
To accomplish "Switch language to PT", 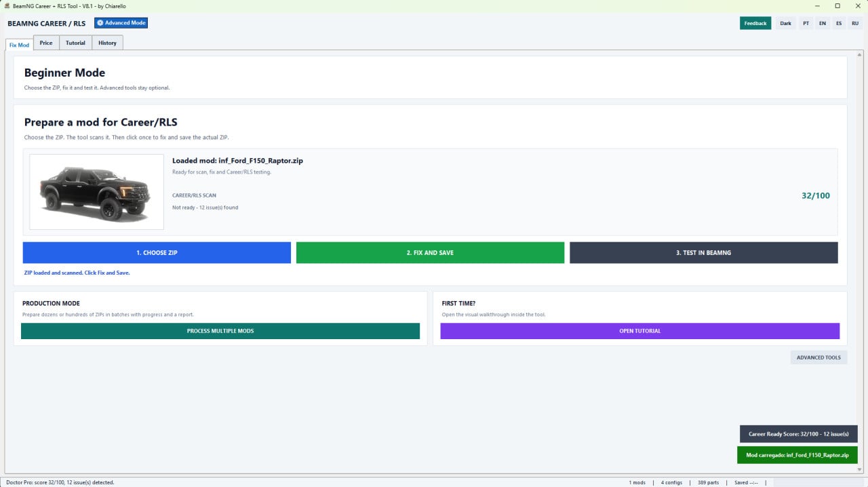I will [806, 23].
